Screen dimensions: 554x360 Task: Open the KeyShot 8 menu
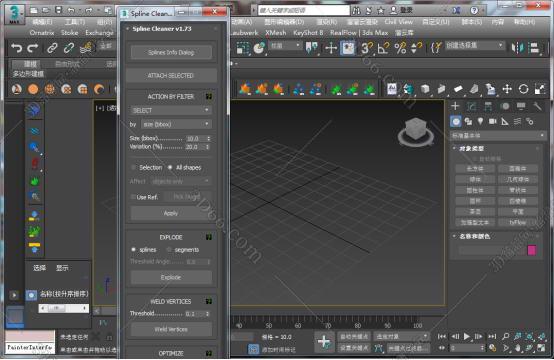(308, 33)
